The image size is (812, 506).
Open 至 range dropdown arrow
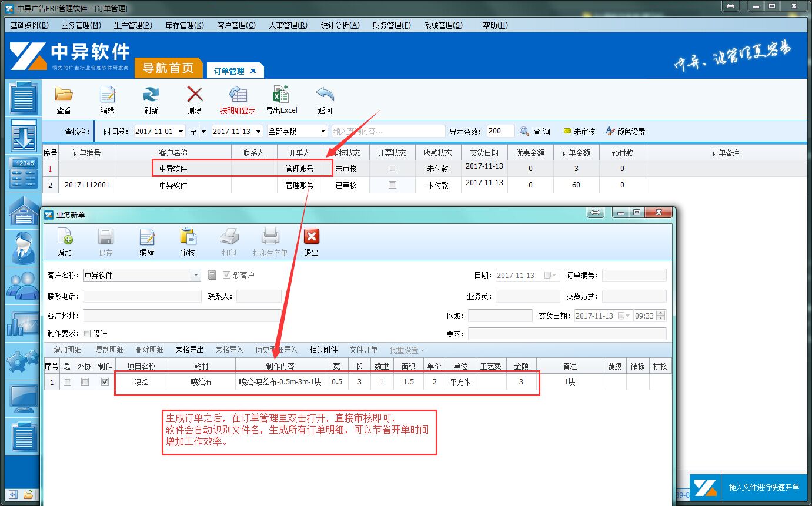[203, 132]
